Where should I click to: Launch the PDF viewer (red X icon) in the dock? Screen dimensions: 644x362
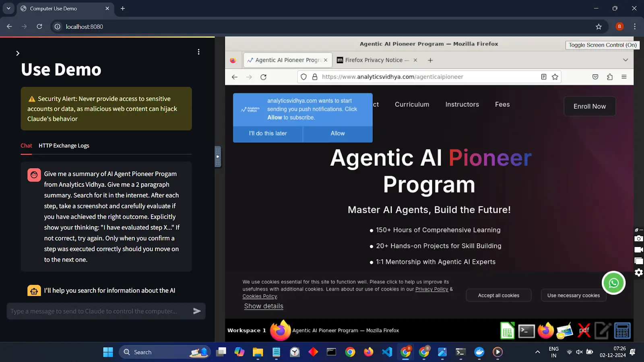point(584,331)
